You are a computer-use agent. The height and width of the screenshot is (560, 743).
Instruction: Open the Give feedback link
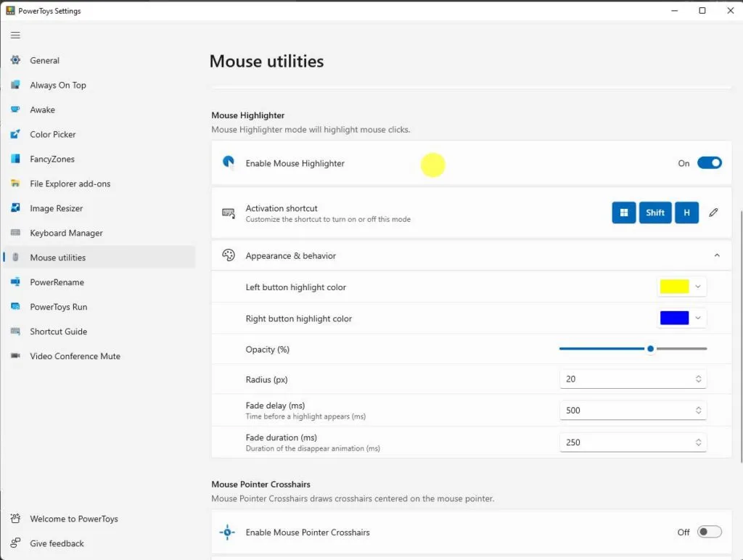pos(99,543)
